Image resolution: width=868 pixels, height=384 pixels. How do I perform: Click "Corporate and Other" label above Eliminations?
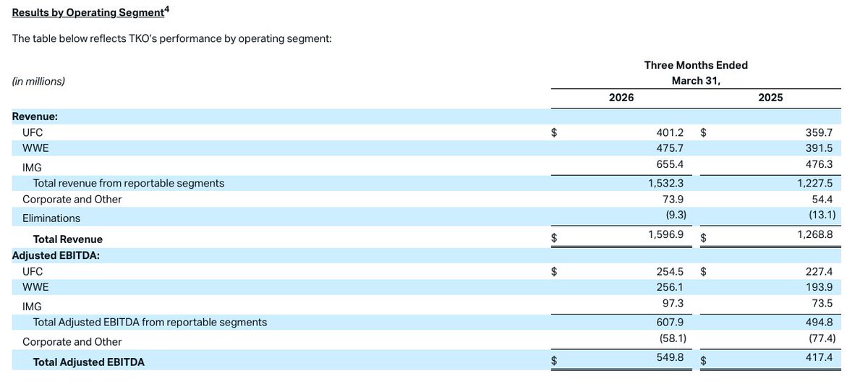click(x=72, y=199)
